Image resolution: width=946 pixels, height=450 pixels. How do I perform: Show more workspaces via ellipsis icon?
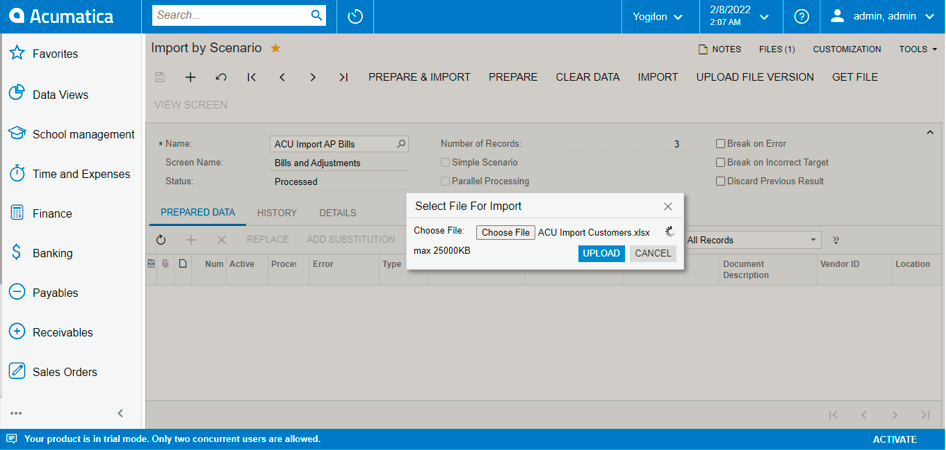[x=16, y=413]
